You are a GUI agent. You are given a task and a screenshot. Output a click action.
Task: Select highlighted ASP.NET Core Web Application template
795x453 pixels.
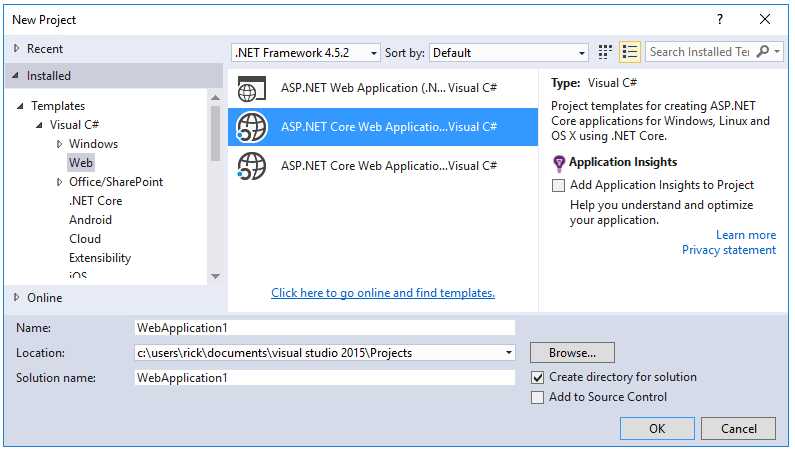(383, 127)
